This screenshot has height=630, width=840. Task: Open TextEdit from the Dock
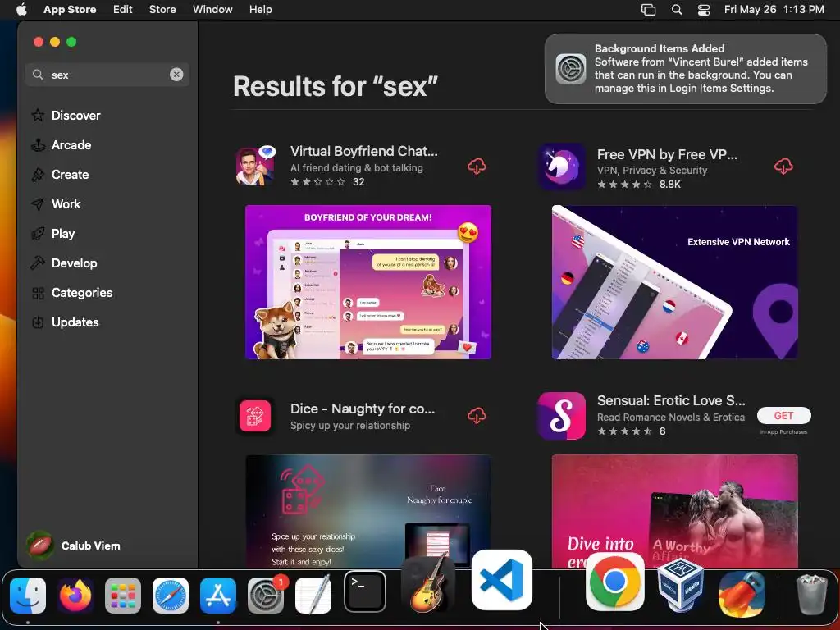pyautogui.click(x=313, y=595)
